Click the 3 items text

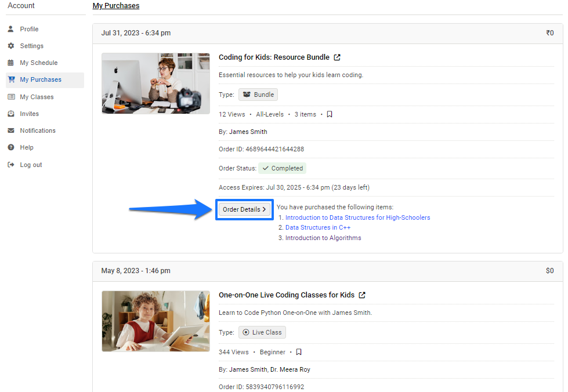(x=305, y=114)
